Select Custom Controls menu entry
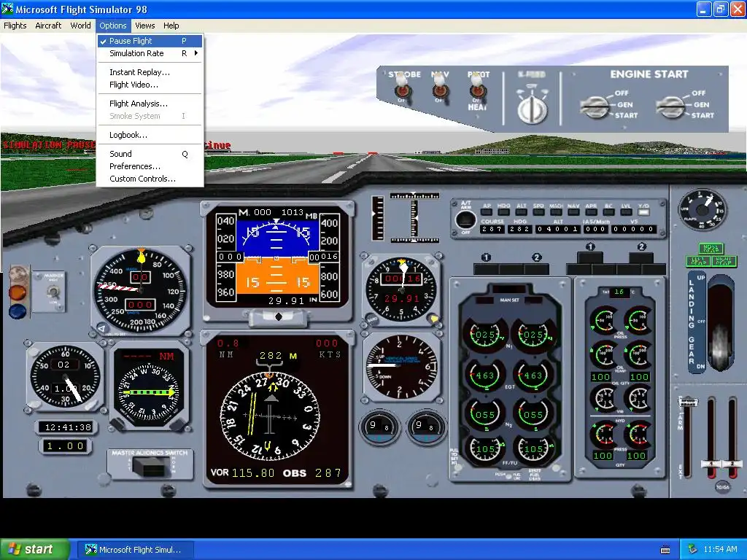The width and height of the screenshot is (747, 560). pyautogui.click(x=150, y=179)
